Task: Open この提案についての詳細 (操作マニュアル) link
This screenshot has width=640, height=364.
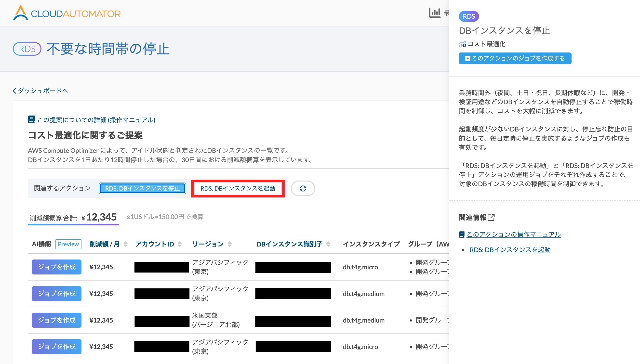Action: (x=96, y=120)
